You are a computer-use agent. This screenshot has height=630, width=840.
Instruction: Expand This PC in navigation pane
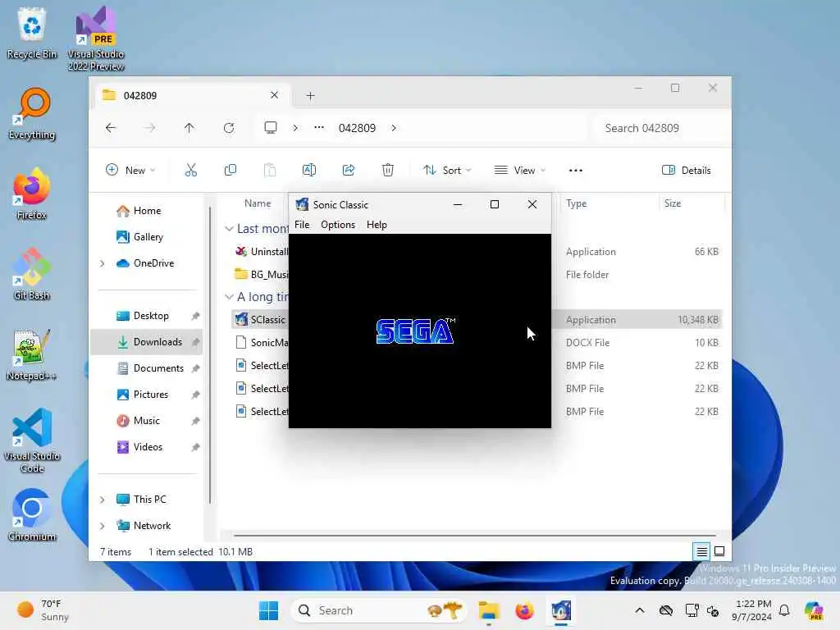(x=103, y=500)
